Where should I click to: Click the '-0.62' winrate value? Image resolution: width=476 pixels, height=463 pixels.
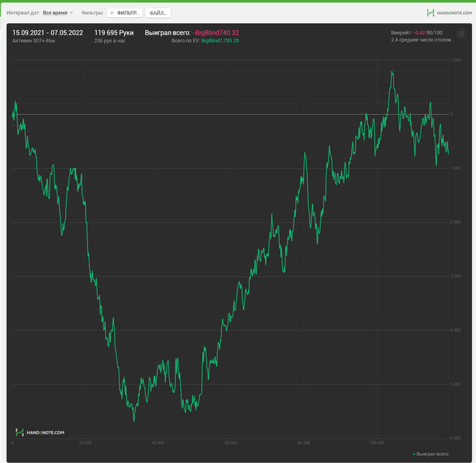420,33
